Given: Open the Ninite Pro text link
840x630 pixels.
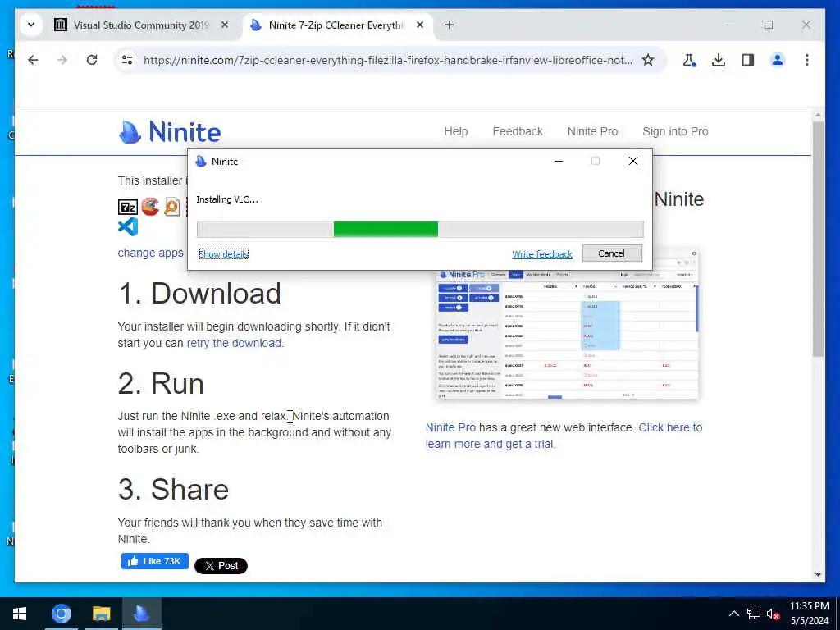Looking at the screenshot, I should [x=450, y=427].
